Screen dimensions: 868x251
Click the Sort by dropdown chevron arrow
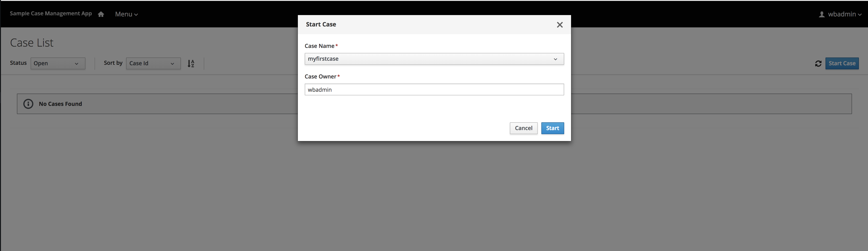pyautogui.click(x=172, y=64)
